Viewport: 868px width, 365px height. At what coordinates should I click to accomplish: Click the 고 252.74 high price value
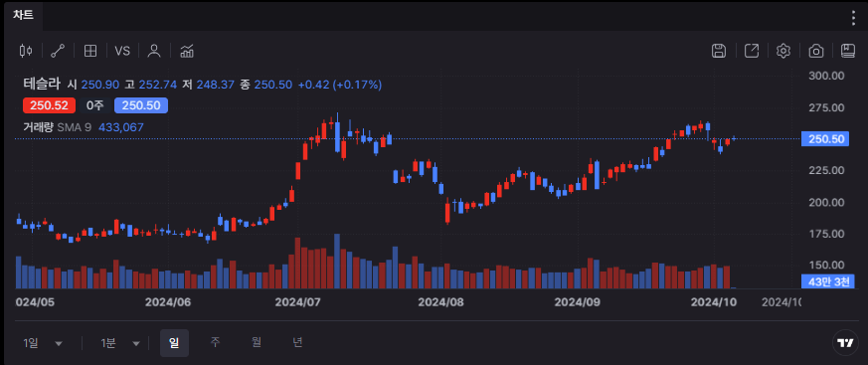[150, 85]
